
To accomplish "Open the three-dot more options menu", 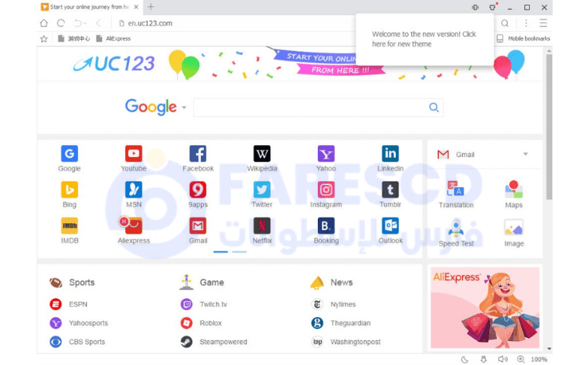I will tap(526, 23).
